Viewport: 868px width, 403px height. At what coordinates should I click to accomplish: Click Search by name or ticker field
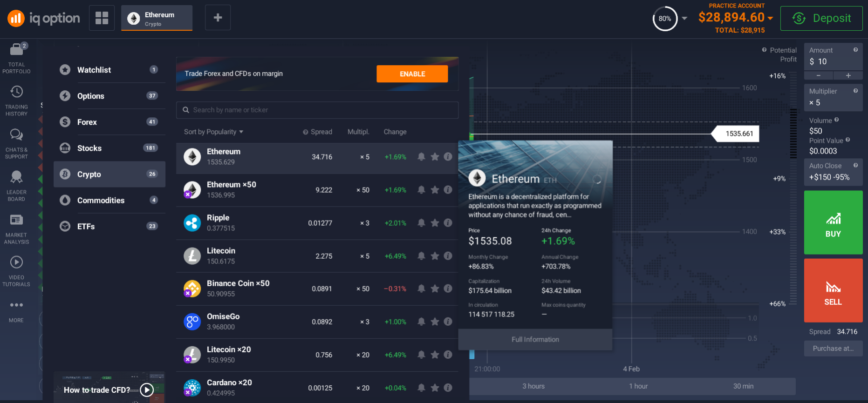click(317, 110)
